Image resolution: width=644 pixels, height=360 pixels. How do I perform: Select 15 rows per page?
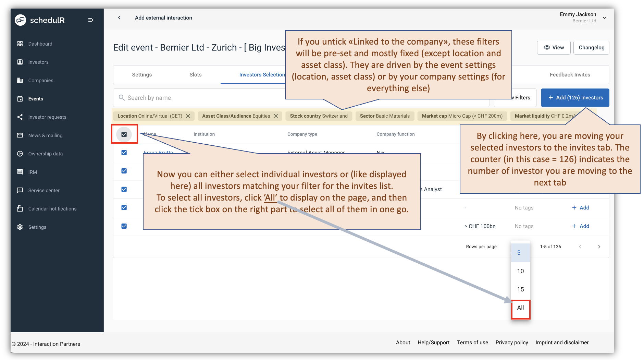pyautogui.click(x=520, y=289)
